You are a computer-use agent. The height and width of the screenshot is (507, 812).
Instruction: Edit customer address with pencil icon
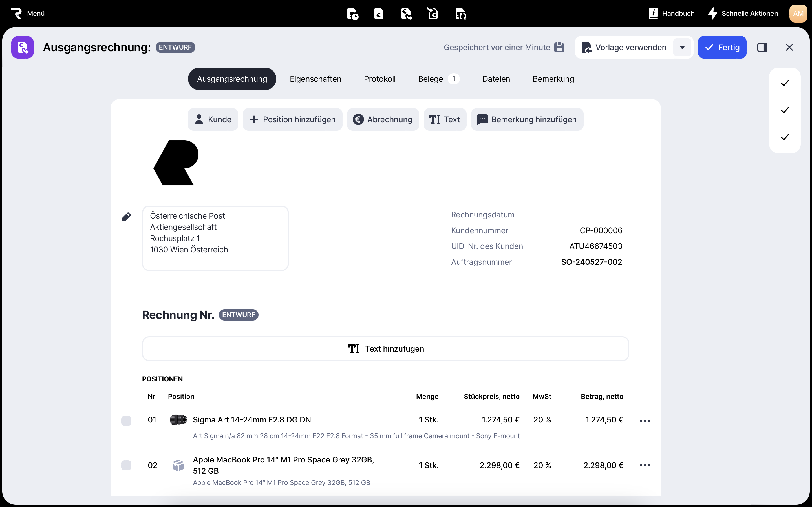tap(126, 217)
